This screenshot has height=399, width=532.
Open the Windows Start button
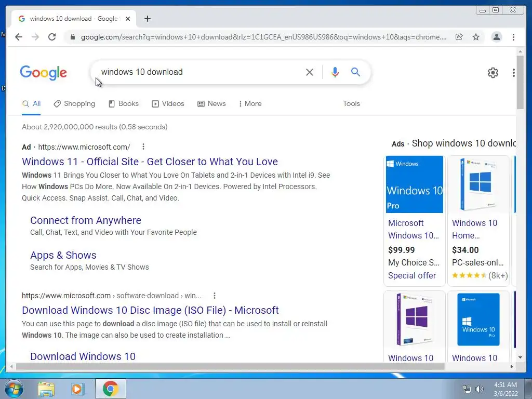tap(14, 389)
